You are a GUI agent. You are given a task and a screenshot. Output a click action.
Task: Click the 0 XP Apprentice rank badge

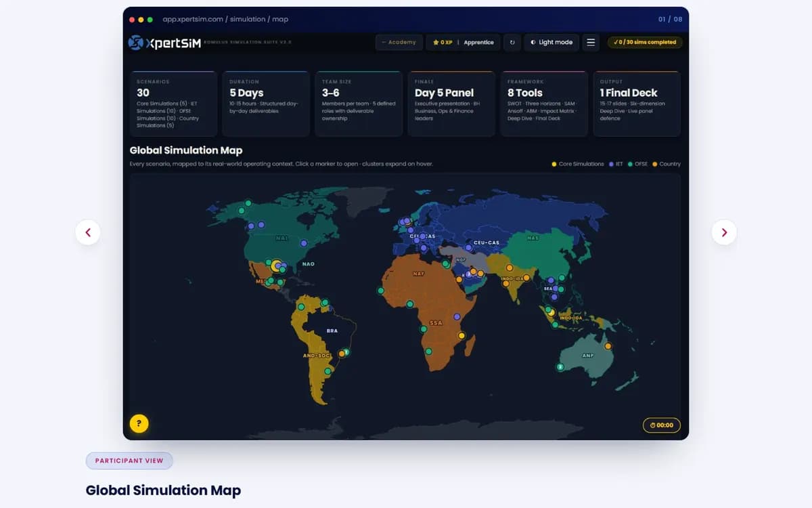(464, 42)
